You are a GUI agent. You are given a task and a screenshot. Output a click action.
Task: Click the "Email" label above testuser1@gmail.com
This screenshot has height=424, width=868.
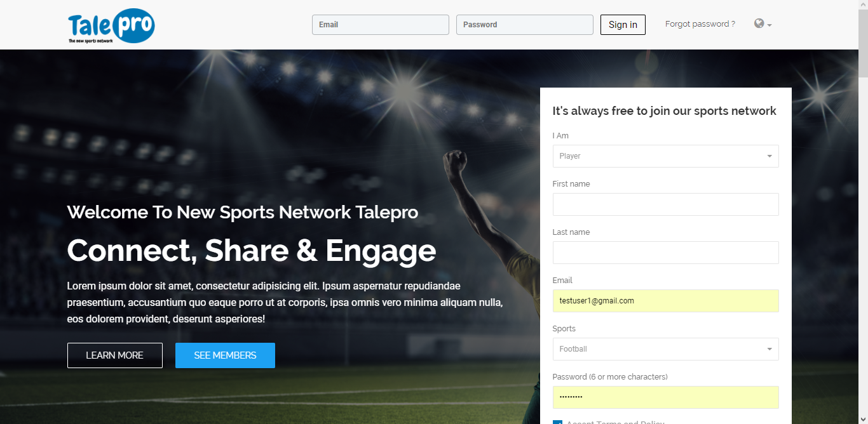(562, 281)
